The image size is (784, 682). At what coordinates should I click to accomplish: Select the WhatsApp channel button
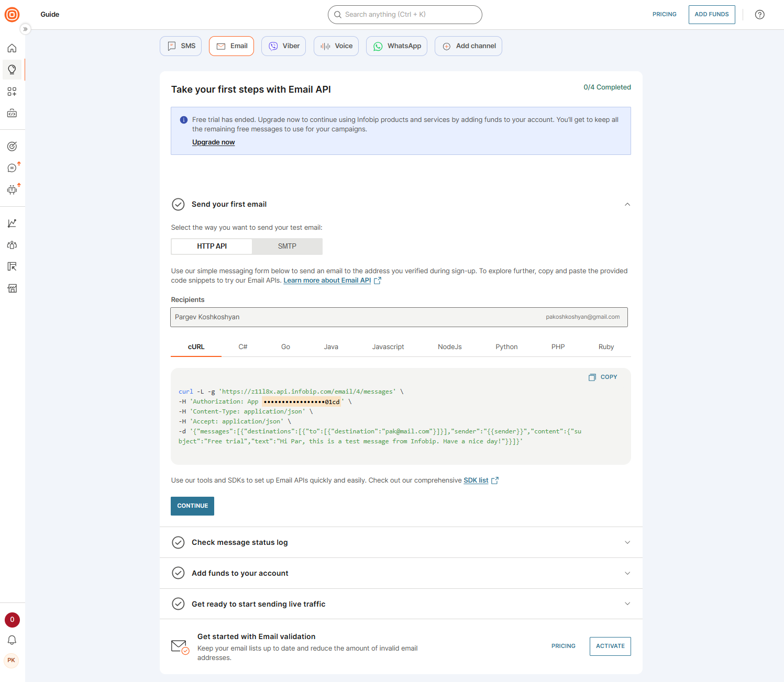[x=396, y=46]
